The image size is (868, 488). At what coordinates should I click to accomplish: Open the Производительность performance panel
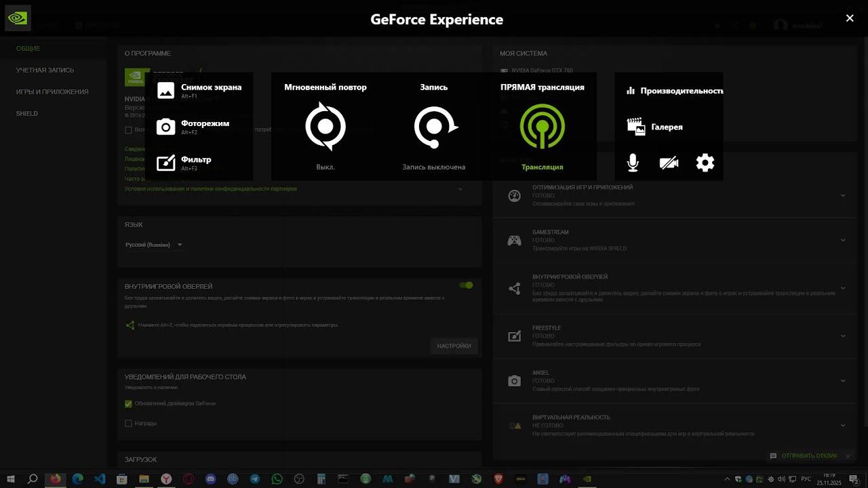coord(675,91)
